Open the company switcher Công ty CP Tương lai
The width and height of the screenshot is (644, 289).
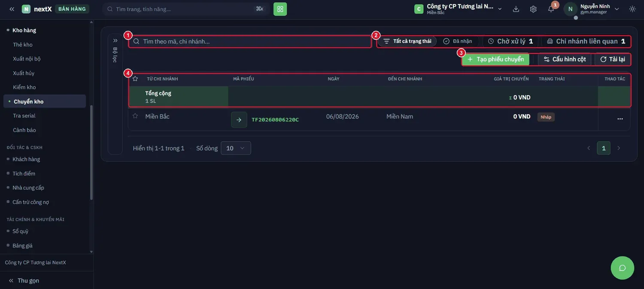458,9
